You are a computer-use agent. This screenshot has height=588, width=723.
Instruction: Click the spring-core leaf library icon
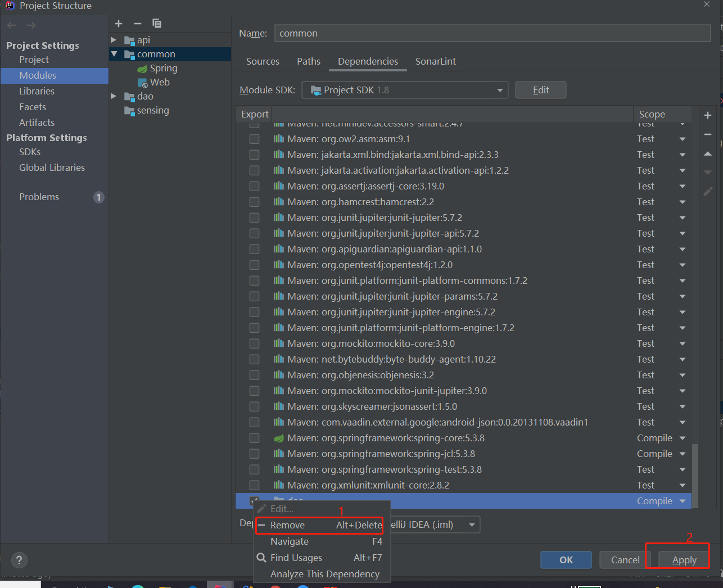coord(279,438)
